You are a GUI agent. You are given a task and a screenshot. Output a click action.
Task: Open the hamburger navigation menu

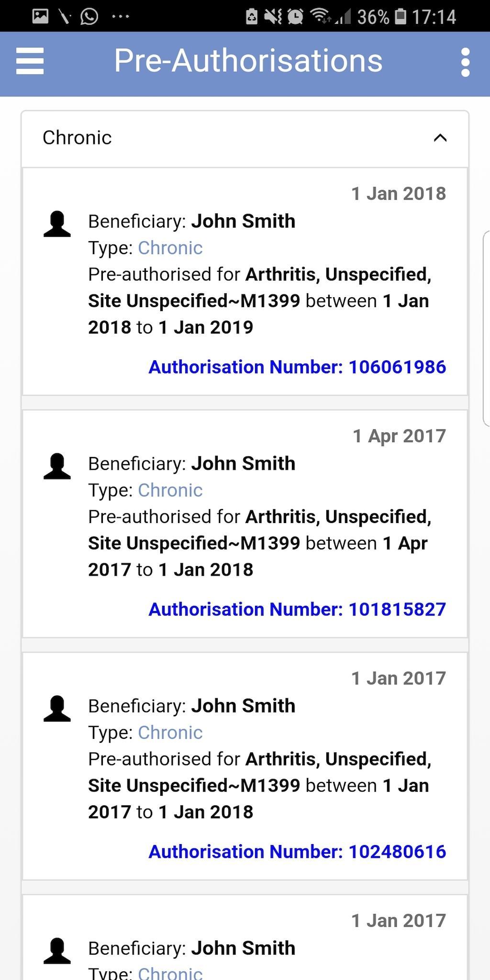(30, 61)
